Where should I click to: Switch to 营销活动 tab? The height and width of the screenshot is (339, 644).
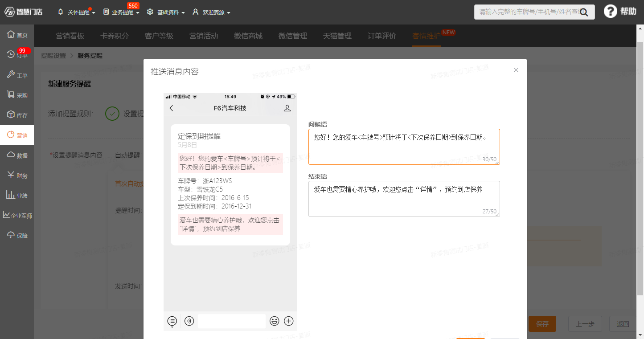204,36
